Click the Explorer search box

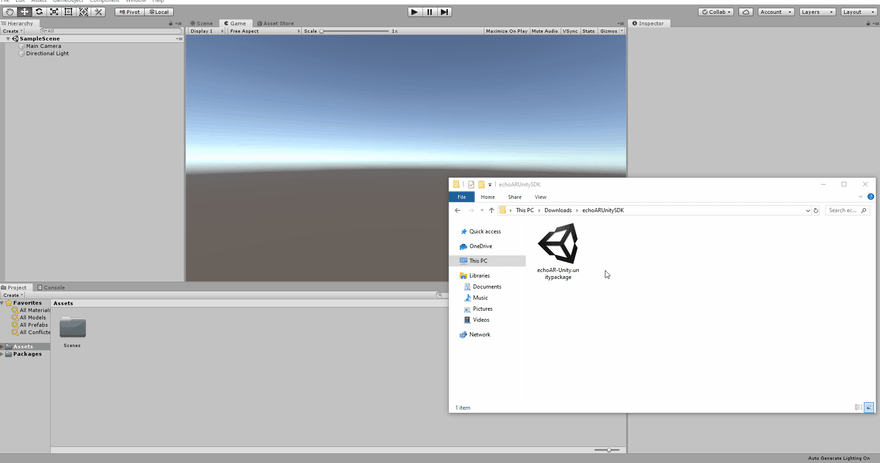click(x=847, y=210)
